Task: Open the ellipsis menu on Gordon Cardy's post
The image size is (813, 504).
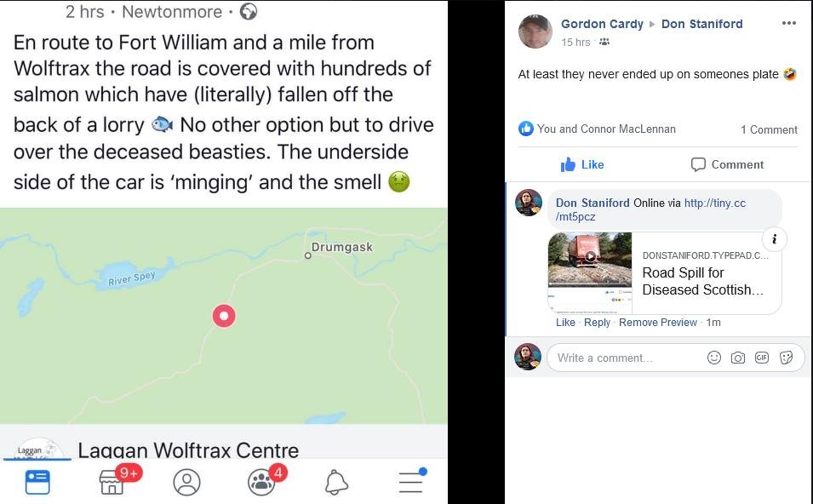Action: (790, 24)
